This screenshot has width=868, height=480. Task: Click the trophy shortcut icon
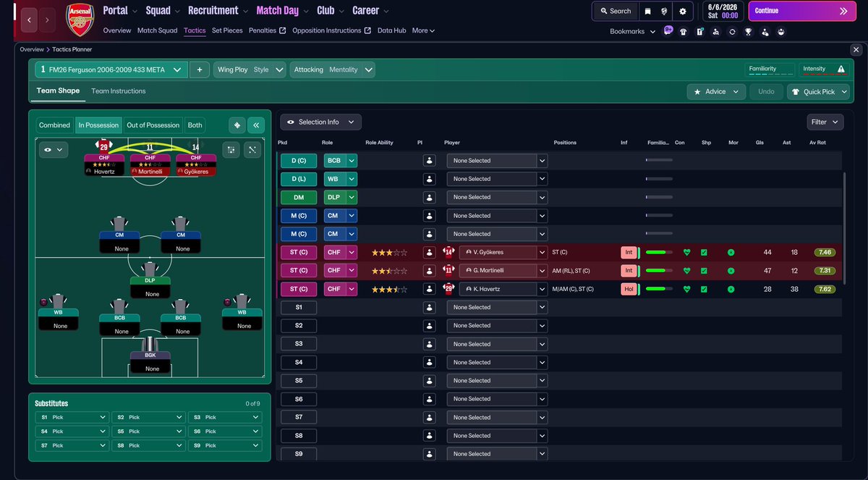coord(749,32)
